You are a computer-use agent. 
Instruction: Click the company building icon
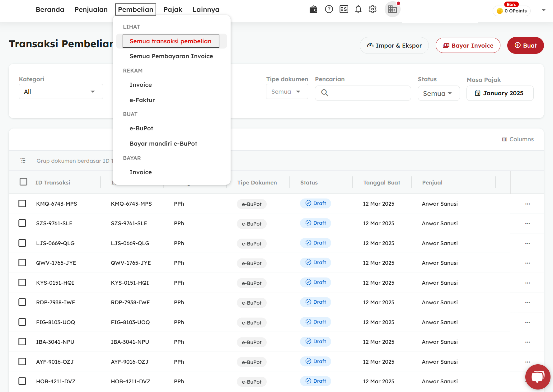pos(392,9)
